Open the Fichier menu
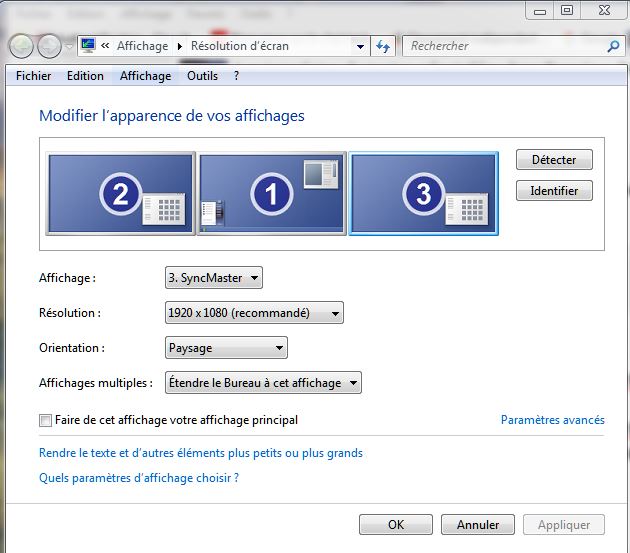630x553 pixels. 33,76
